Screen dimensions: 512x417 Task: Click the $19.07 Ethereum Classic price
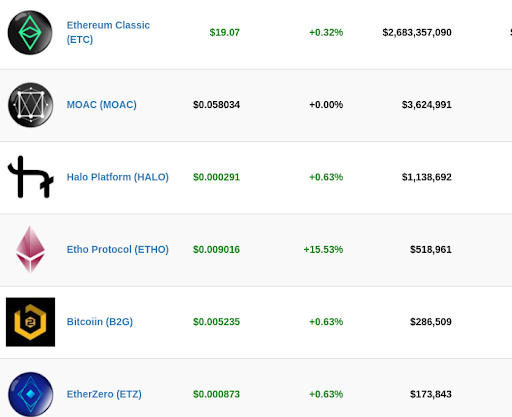(x=225, y=32)
